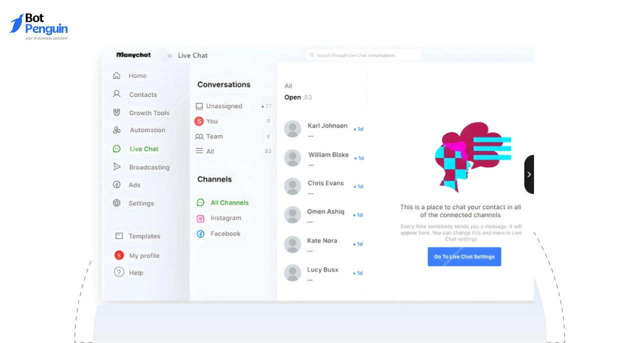
Task: Click the green Live Chat bubble icon
Action: click(x=116, y=148)
